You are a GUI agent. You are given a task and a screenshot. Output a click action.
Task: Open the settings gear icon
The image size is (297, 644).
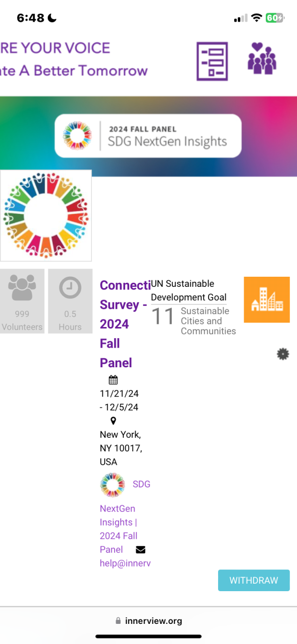coord(283,354)
